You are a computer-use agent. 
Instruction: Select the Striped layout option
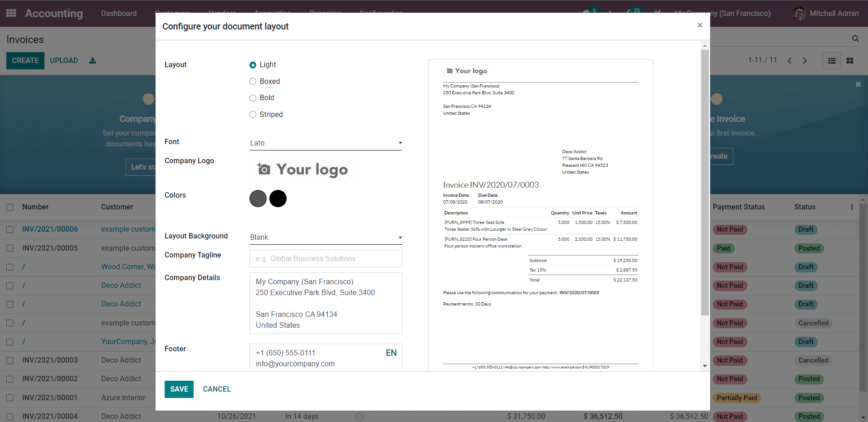pyautogui.click(x=253, y=115)
